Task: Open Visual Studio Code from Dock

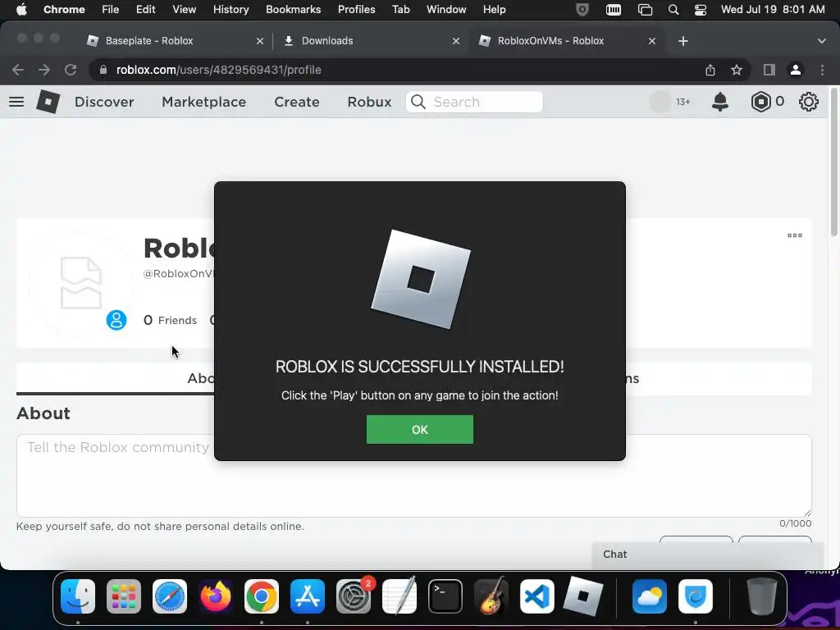Action: coord(537,596)
